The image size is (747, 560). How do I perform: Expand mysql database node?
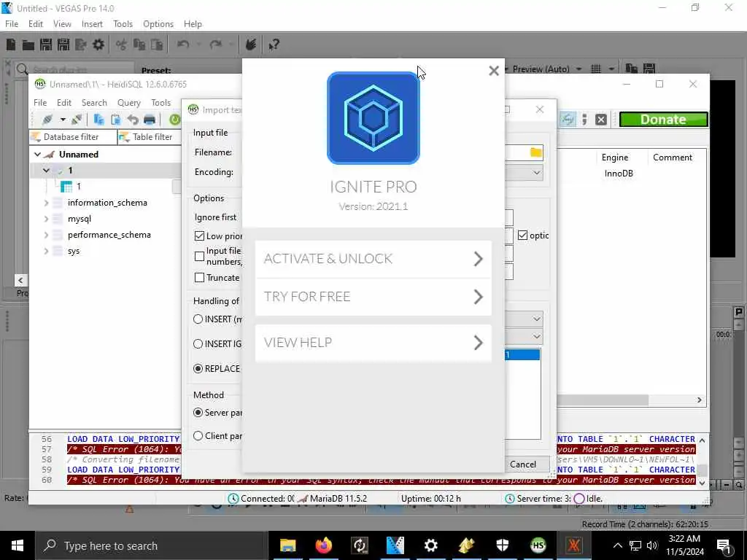[46, 219]
